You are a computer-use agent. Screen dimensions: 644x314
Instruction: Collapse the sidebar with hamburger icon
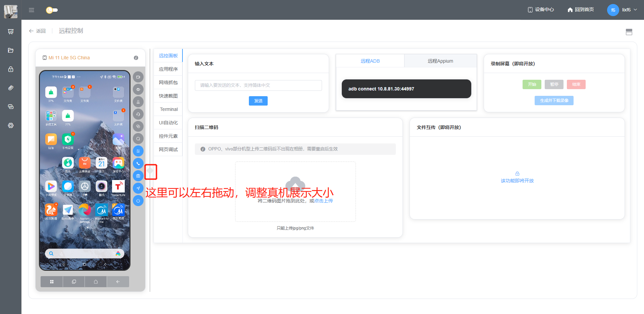pyautogui.click(x=32, y=10)
